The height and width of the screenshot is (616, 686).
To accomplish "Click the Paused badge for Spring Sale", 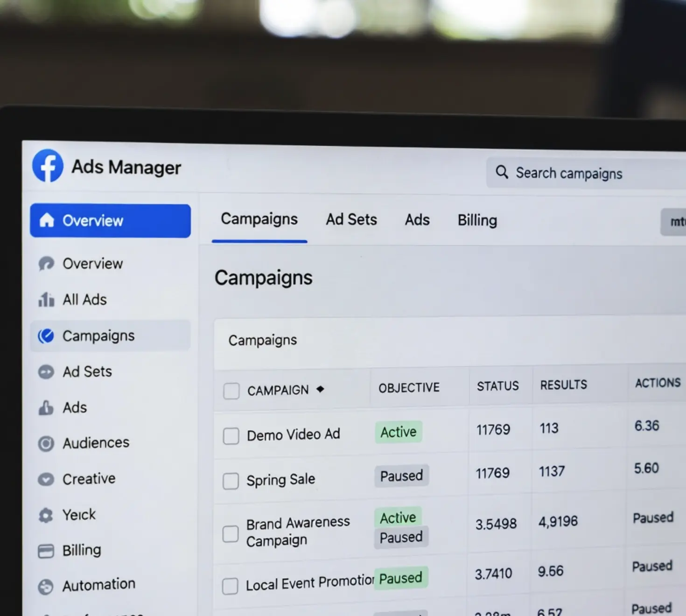I will [401, 476].
